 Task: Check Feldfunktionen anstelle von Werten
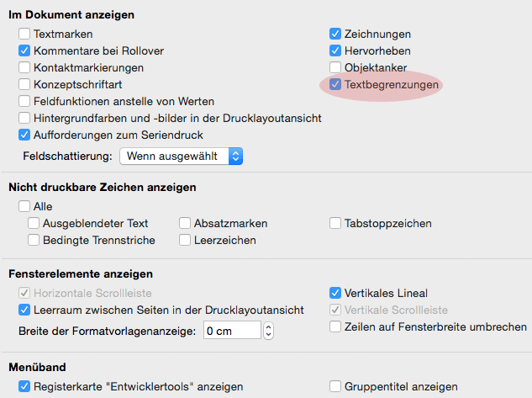[x=24, y=101]
